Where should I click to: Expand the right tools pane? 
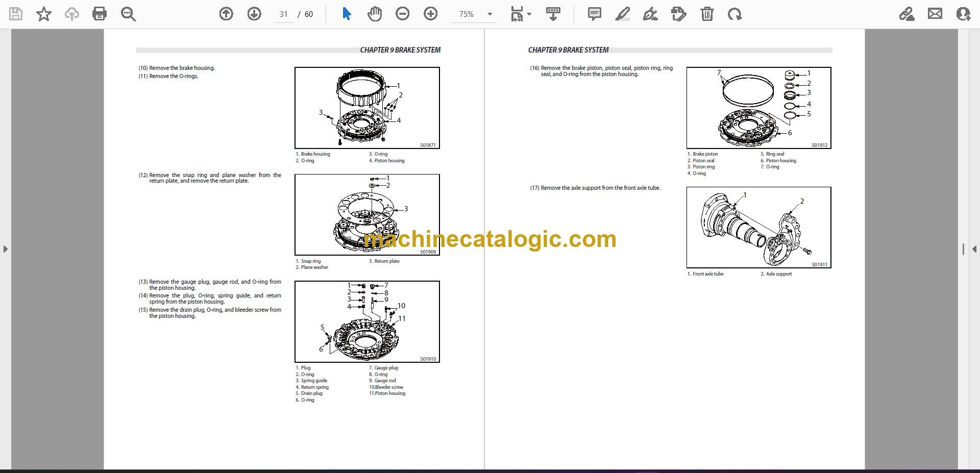point(974,249)
